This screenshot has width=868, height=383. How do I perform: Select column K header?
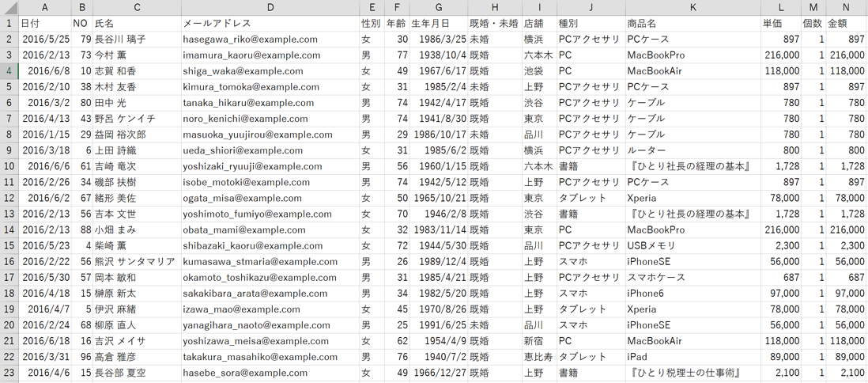coord(693,8)
